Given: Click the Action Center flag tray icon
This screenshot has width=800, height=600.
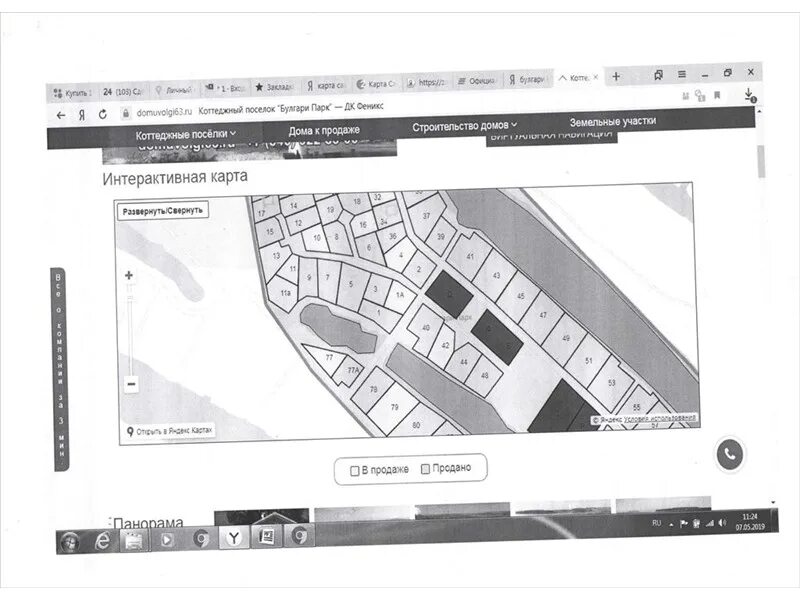Looking at the screenshot, I should point(684,523).
